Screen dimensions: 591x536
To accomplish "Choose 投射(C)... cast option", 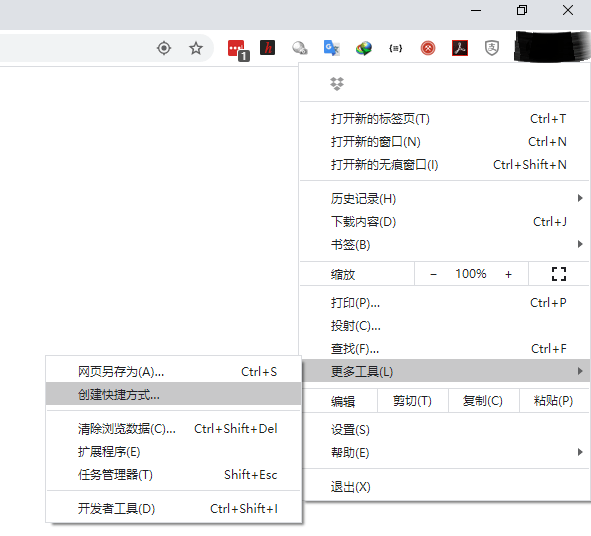I will [x=444, y=326].
